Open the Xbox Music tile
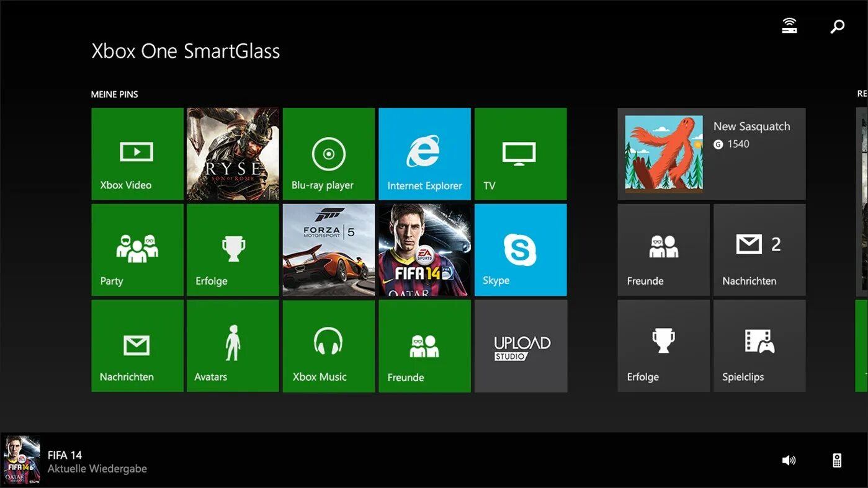 [x=329, y=346]
